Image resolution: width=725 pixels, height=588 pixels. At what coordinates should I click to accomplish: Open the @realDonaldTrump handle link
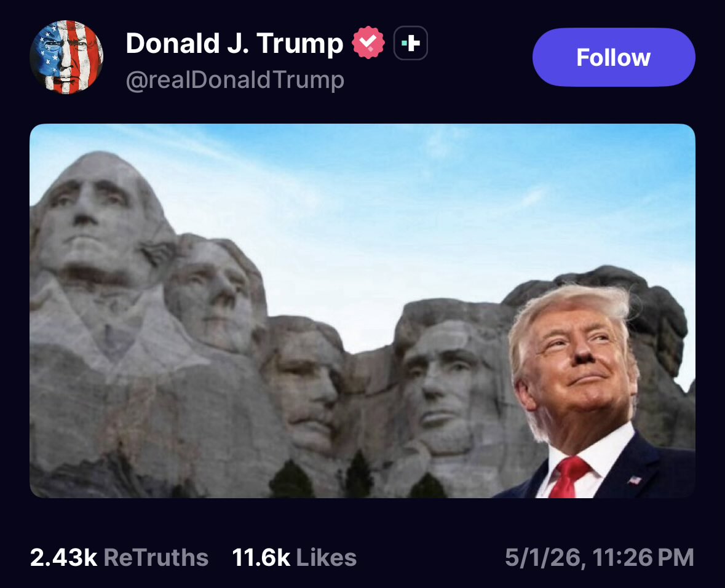point(235,79)
